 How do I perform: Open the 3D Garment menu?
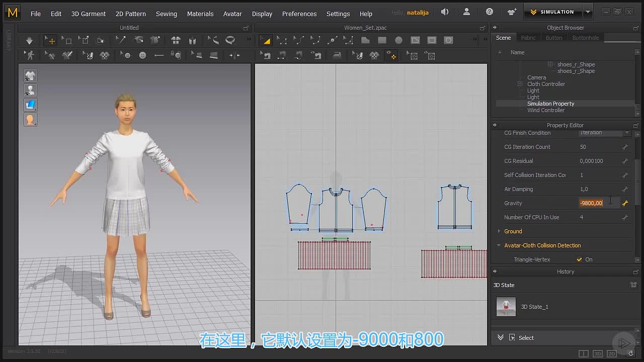point(89,14)
